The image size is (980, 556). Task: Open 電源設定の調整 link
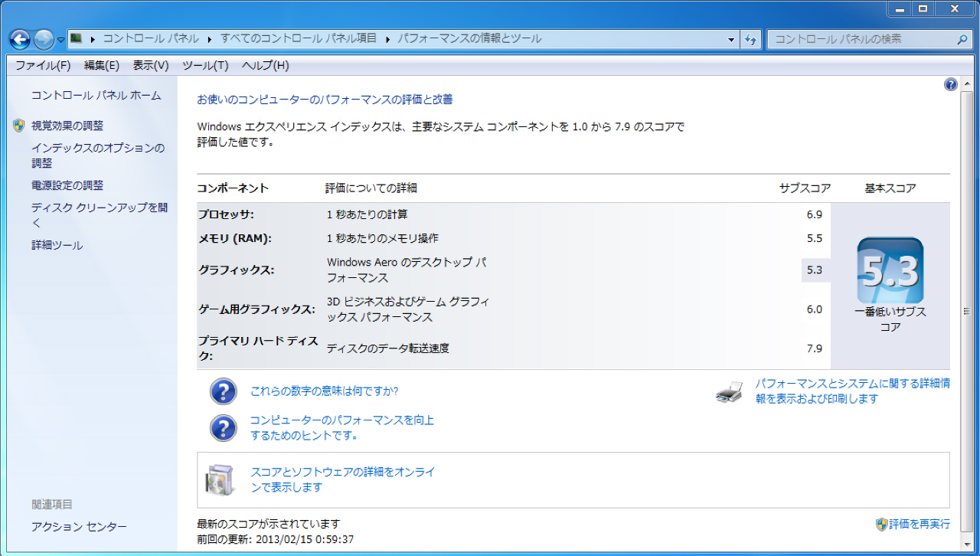click(x=67, y=185)
